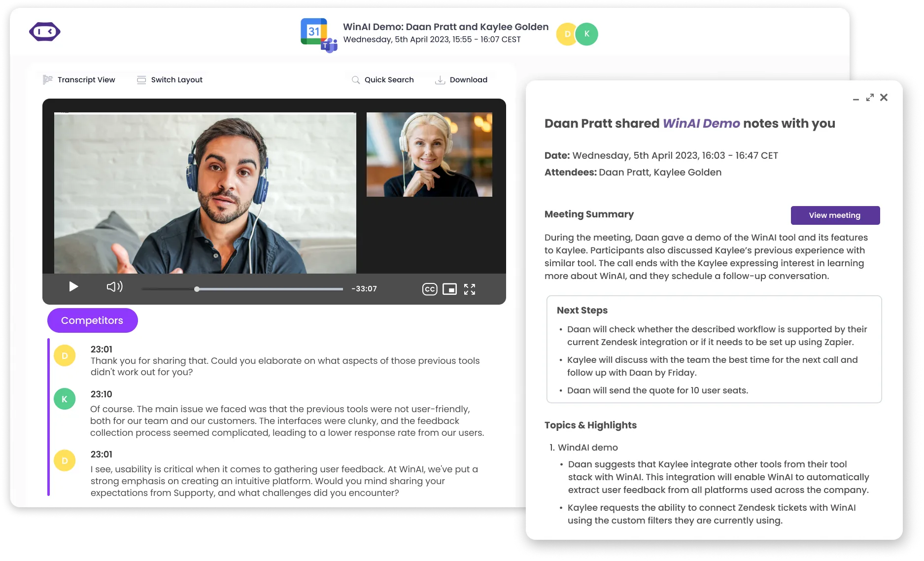Click the Competitors topic tag

(93, 320)
